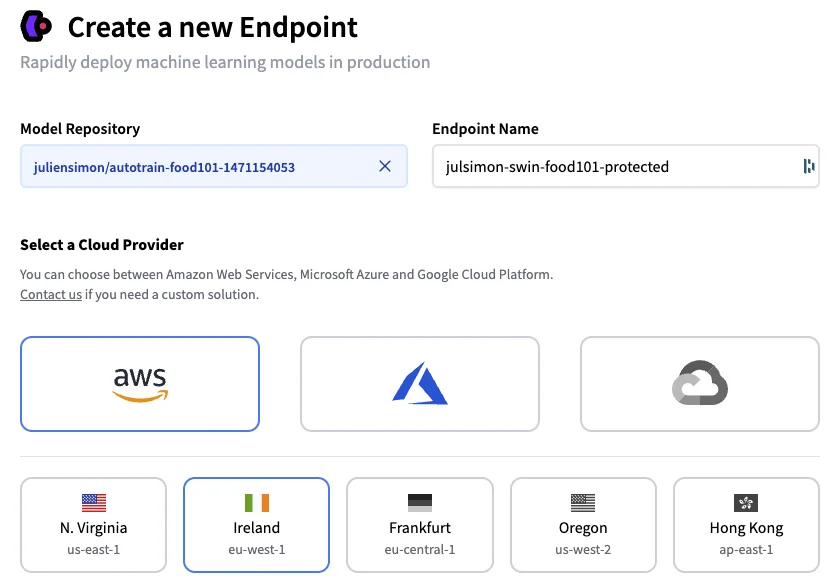Click the "Select a Cloud Provider" heading
The width and height of the screenshot is (830, 583).
(102, 245)
